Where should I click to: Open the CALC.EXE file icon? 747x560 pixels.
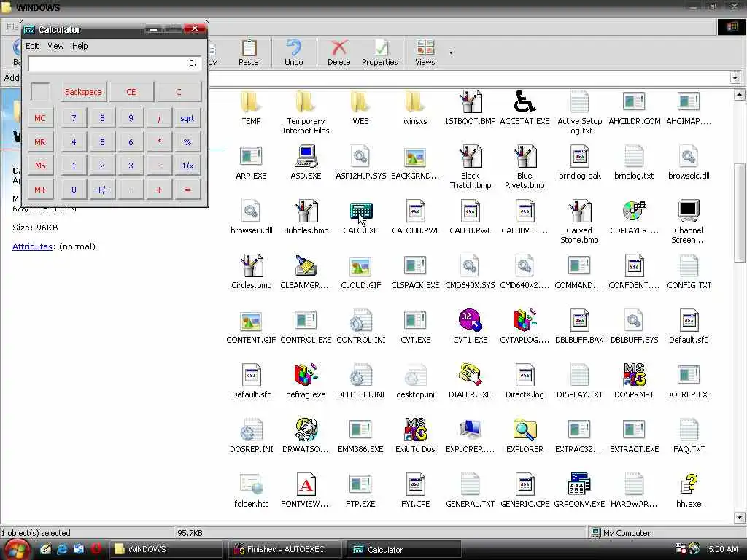[360, 212]
